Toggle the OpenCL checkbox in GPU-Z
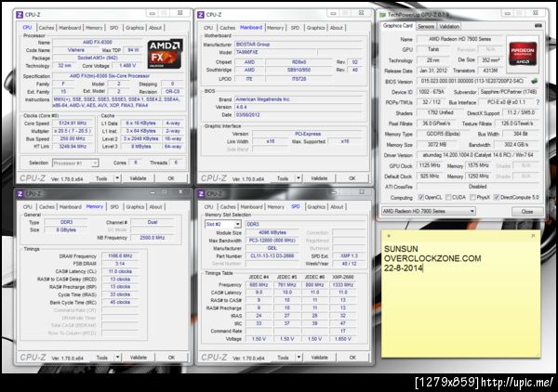 pyautogui.click(x=421, y=197)
